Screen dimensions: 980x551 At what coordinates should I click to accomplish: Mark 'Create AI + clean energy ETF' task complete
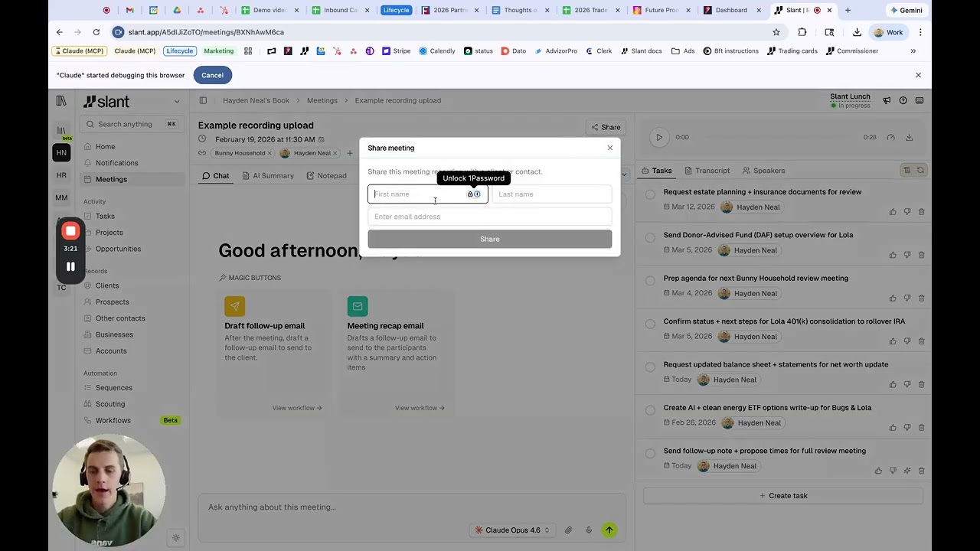[650, 409]
